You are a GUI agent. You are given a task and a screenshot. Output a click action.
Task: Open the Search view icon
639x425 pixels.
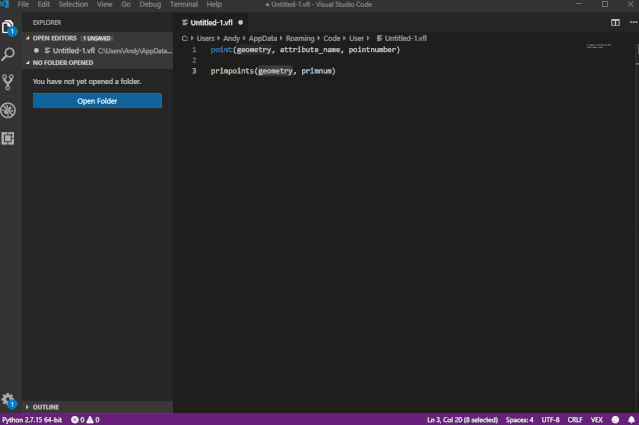pos(8,54)
